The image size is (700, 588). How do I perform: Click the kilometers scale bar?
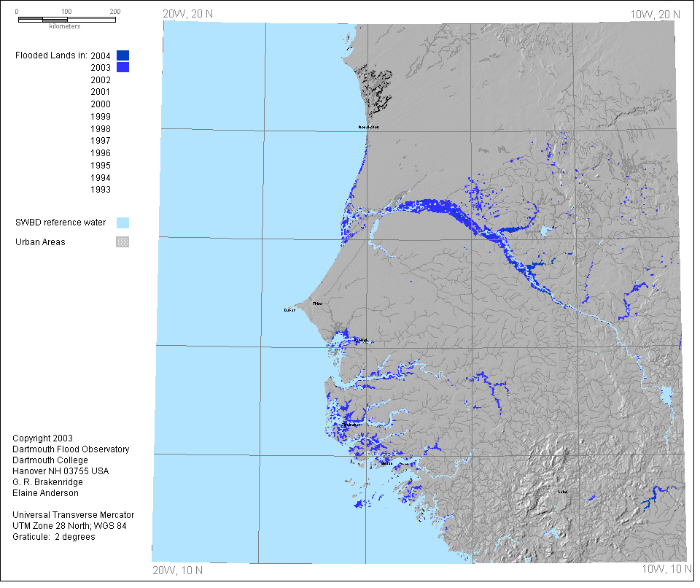tap(66, 19)
